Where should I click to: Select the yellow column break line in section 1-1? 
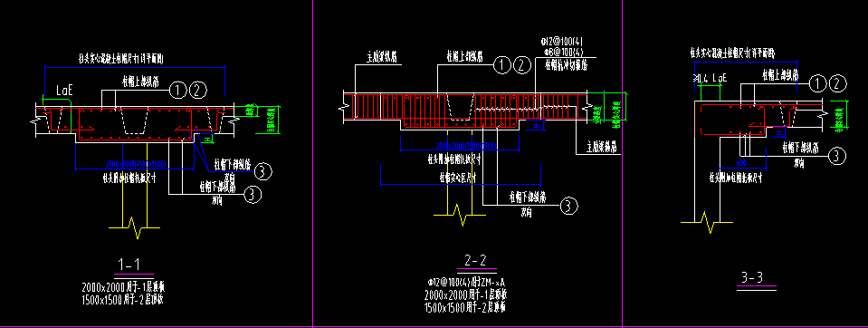coord(135,227)
